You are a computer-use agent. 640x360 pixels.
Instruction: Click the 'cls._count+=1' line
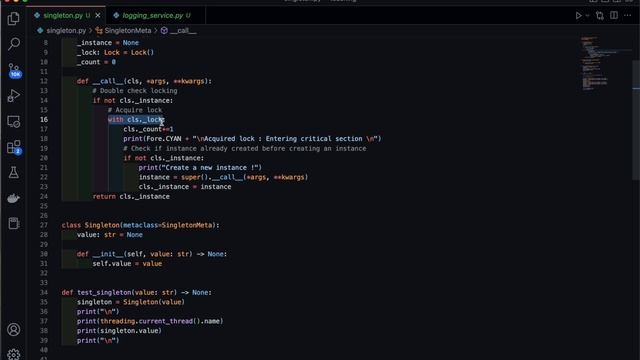tap(148, 129)
